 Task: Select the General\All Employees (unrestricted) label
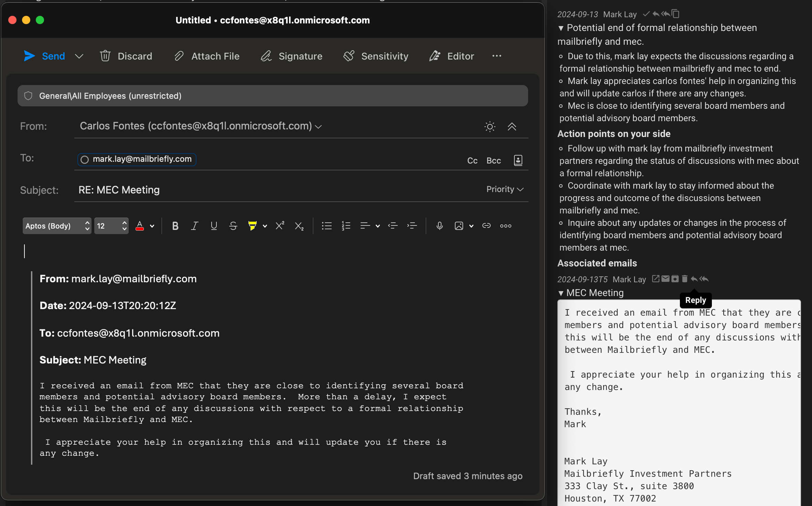pos(273,96)
